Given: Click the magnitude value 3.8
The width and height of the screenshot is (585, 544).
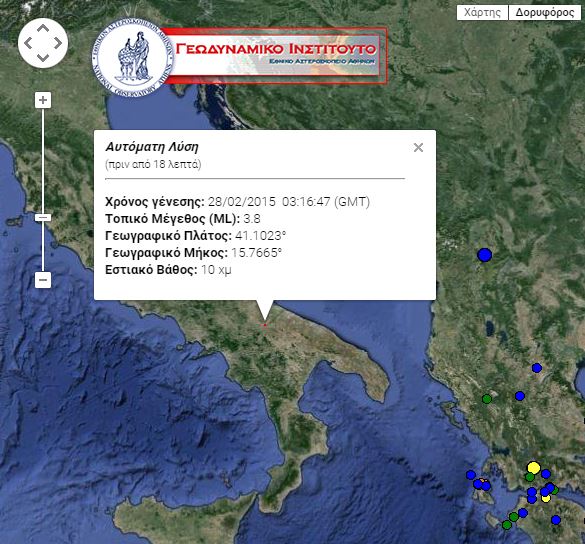Looking at the screenshot, I should [252, 219].
